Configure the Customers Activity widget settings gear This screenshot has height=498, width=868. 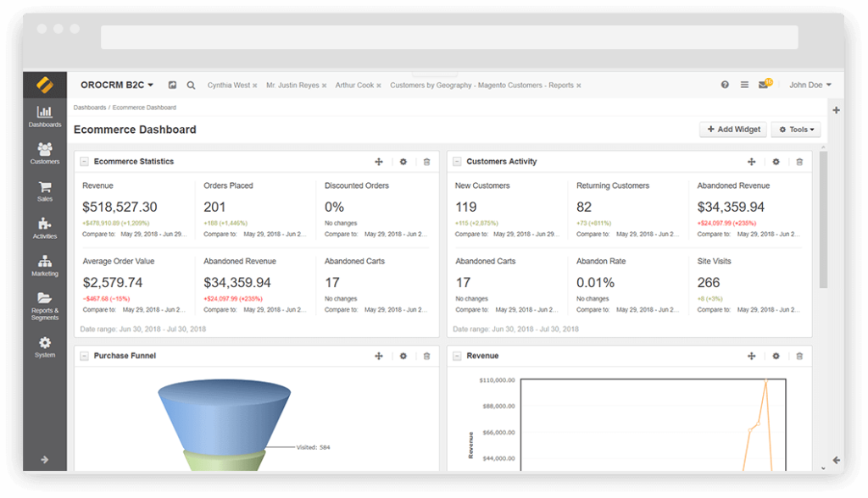pos(775,161)
